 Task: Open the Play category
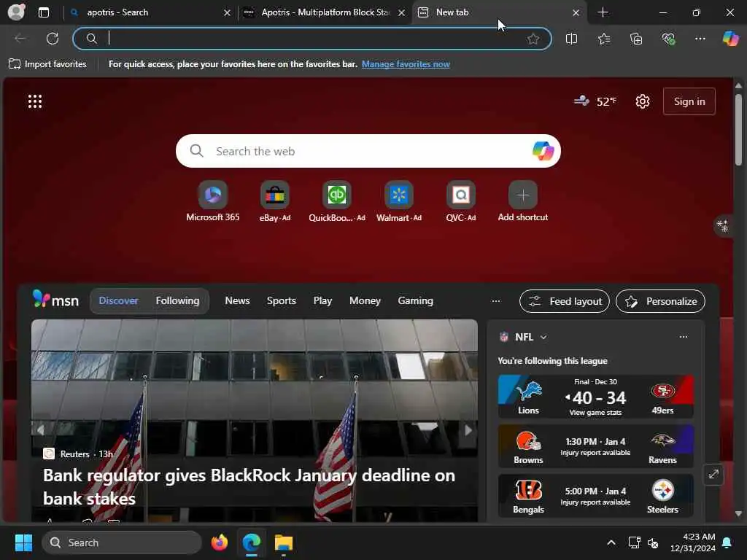tap(322, 301)
